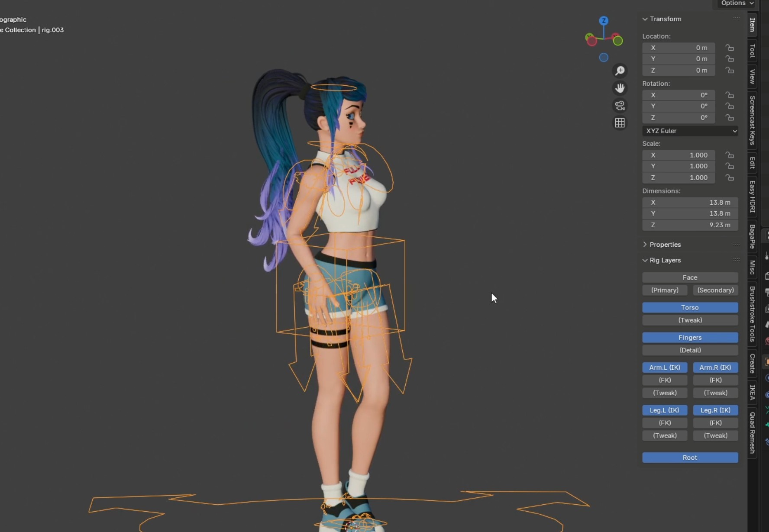The width and height of the screenshot is (769, 532).
Task: Enable the Face rig layer
Action: point(690,277)
